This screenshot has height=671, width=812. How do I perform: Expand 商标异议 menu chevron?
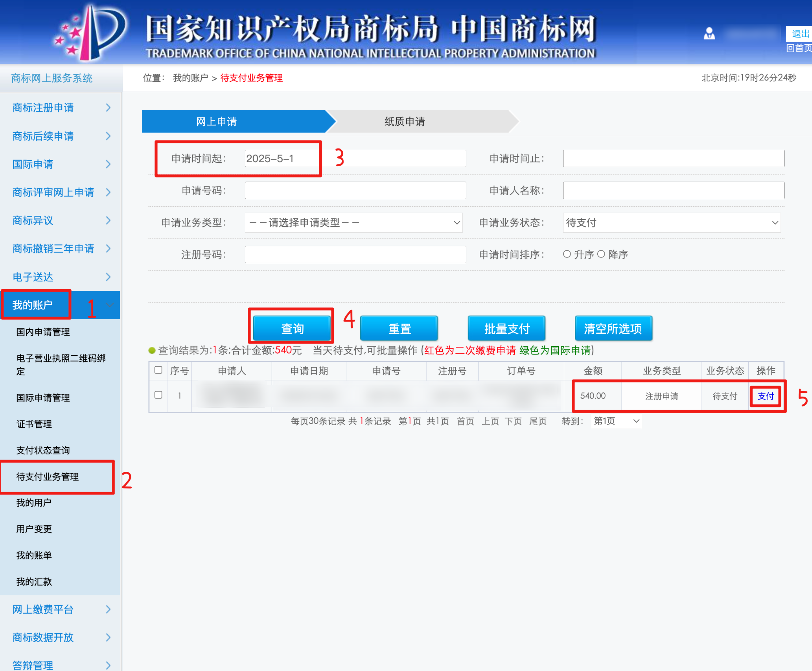click(108, 221)
